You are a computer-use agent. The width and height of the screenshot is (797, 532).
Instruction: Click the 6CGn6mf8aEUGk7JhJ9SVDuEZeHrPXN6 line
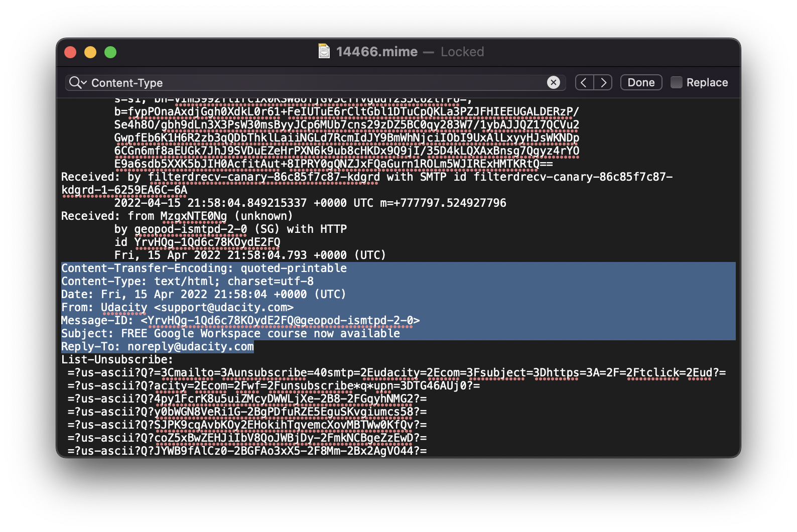point(347,151)
